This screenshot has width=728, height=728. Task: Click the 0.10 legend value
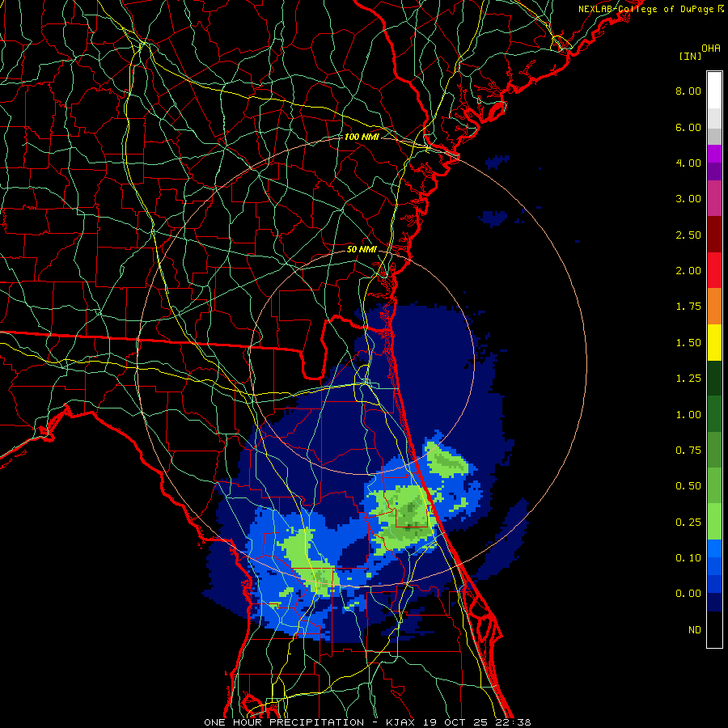pos(688,558)
